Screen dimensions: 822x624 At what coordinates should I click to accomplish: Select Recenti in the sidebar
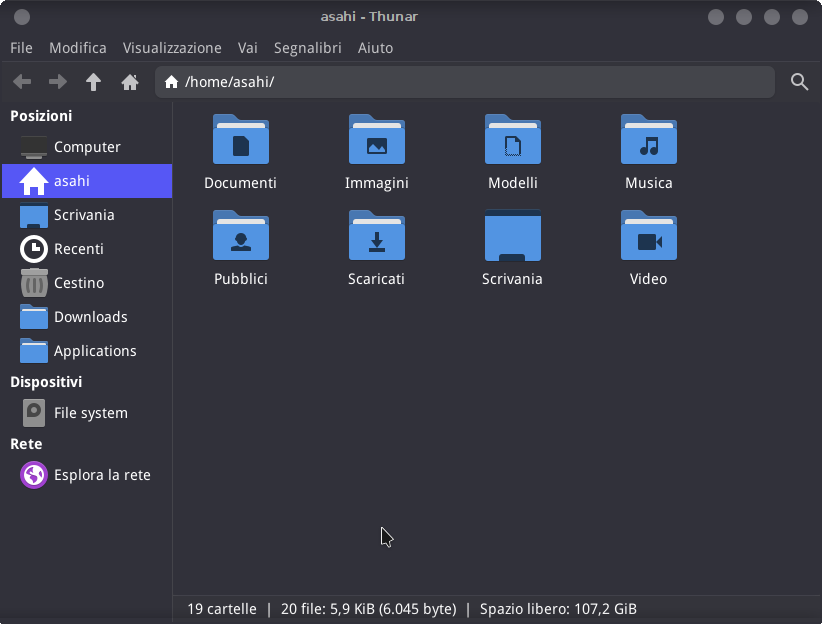tap(78, 249)
